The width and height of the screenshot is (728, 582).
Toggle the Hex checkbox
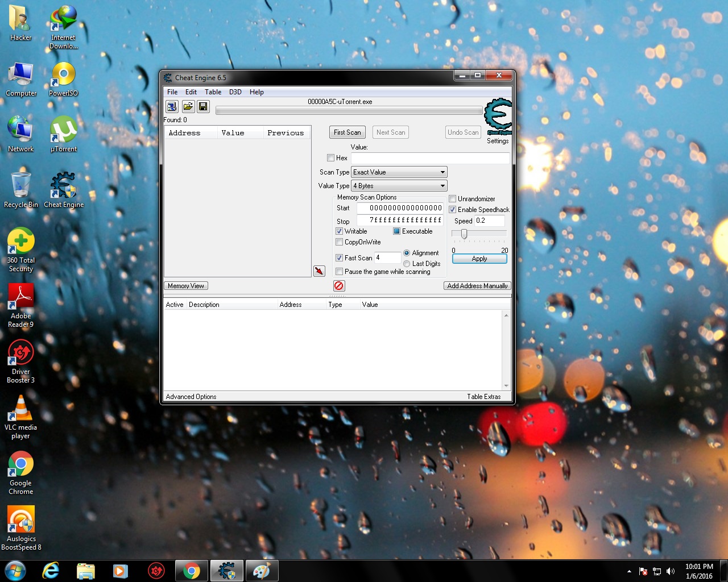[x=330, y=158]
